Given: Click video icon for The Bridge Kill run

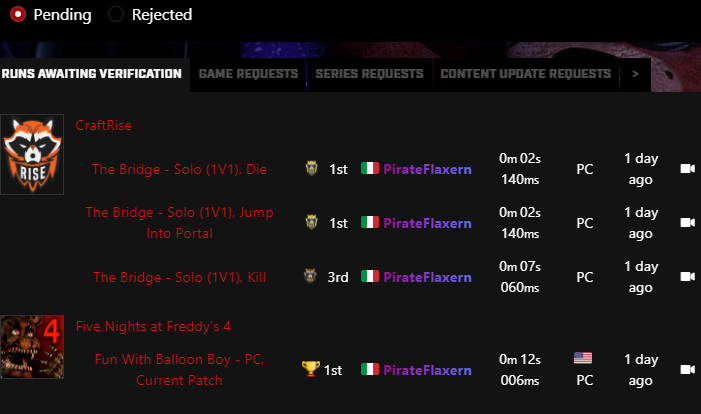Looking at the screenshot, I should pyautogui.click(x=687, y=277).
